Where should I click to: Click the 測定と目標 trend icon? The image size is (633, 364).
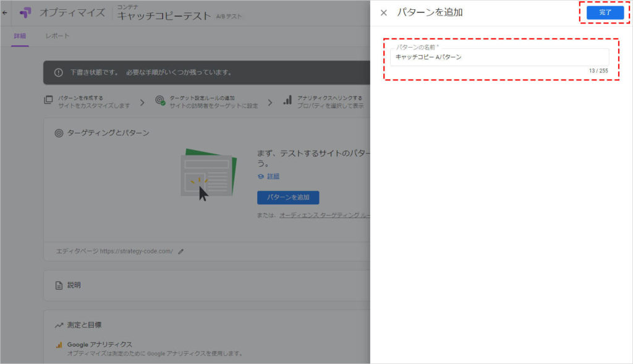tap(59, 325)
